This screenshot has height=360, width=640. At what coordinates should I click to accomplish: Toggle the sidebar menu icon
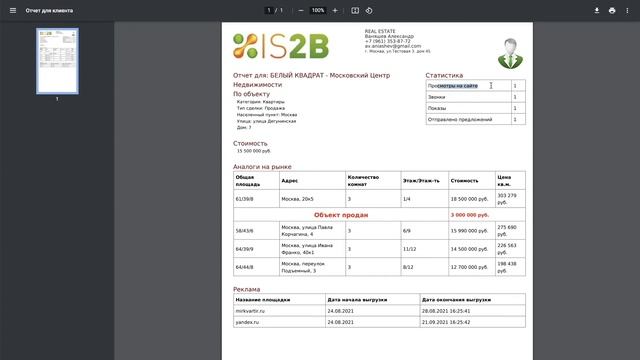point(13,11)
